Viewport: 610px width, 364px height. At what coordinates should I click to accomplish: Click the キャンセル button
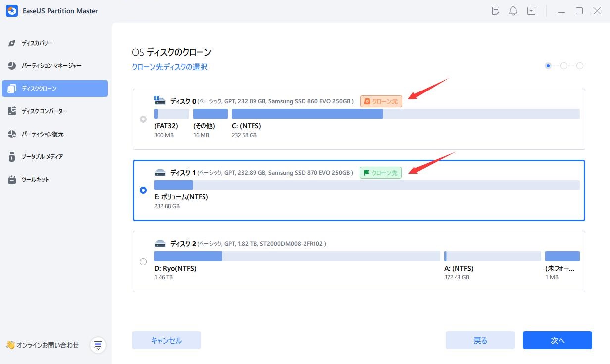[x=166, y=340]
